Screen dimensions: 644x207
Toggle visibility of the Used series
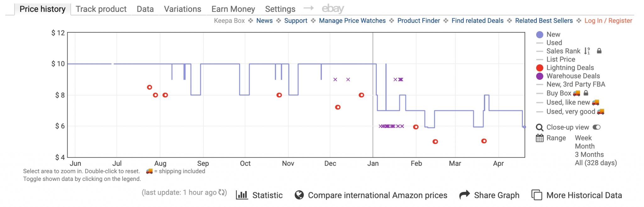pyautogui.click(x=554, y=43)
